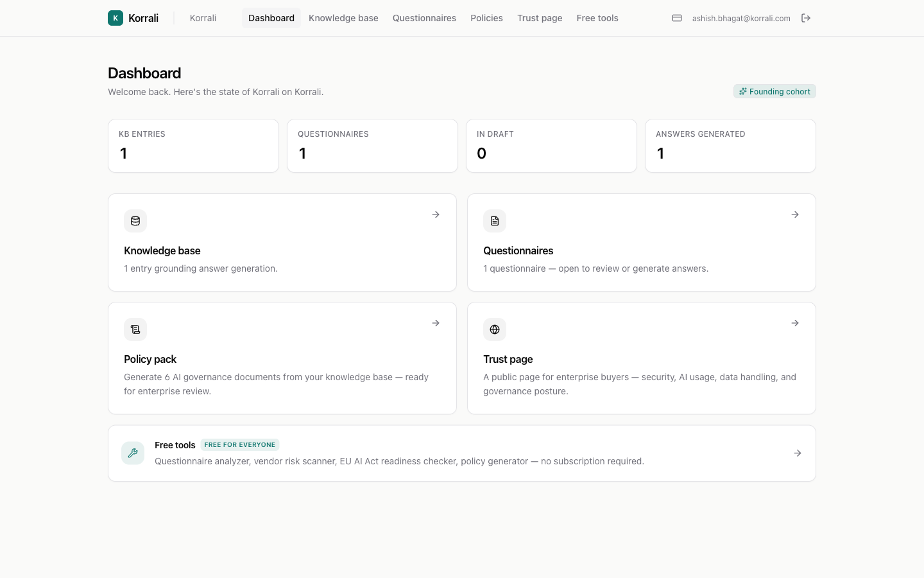Open the Knowledge base card title
The height and width of the screenshot is (578, 924).
click(x=162, y=250)
